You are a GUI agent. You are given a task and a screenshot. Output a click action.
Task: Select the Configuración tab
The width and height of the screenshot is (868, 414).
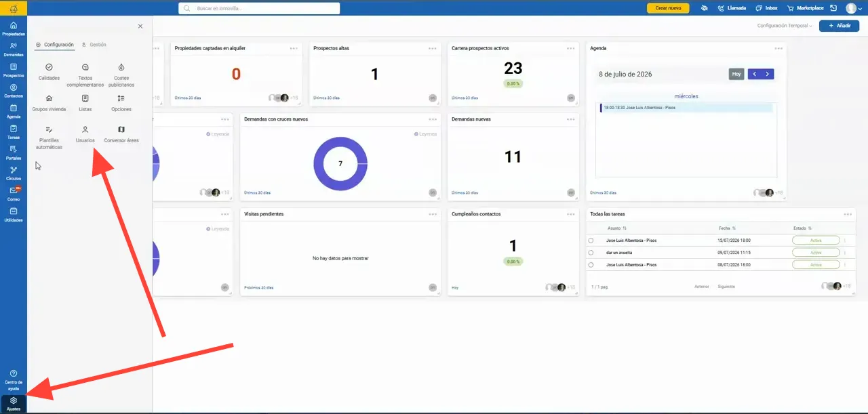(x=55, y=45)
